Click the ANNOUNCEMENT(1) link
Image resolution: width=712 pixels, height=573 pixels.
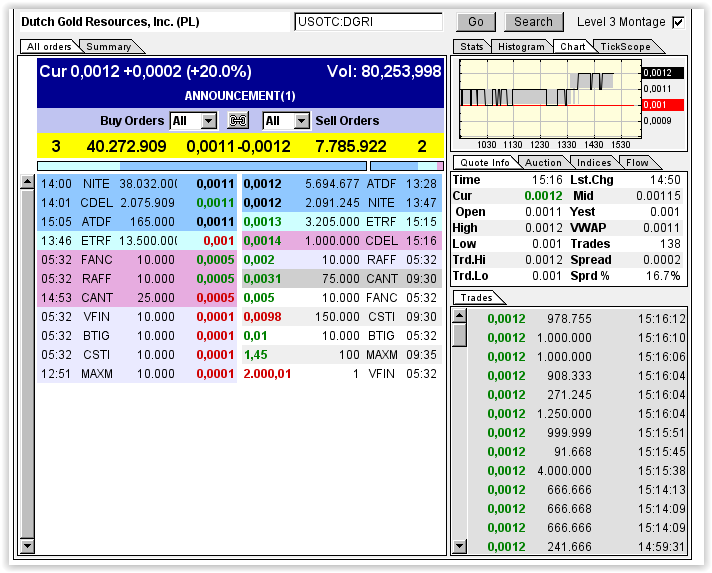click(240, 95)
